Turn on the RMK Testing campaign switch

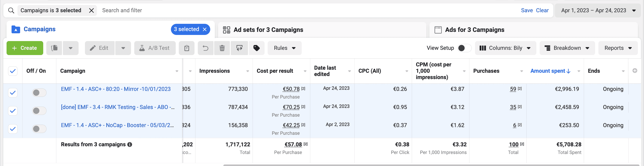[x=39, y=111]
